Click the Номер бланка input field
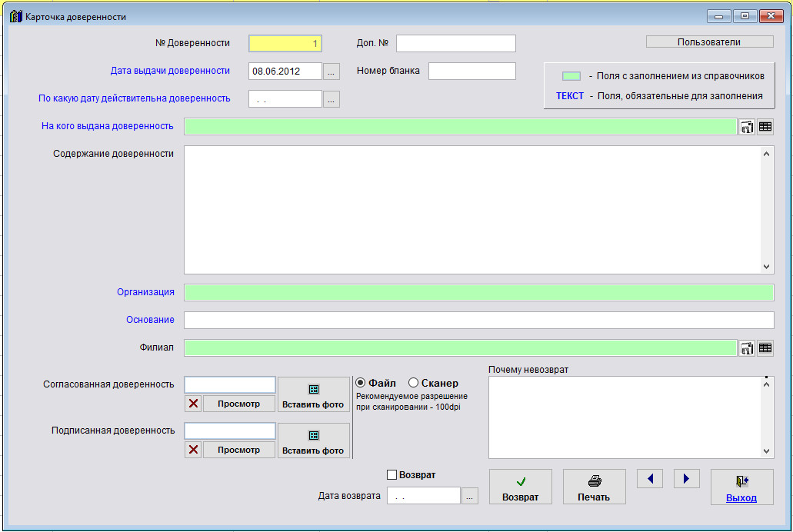Image resolution: width=793 pixels, height=532 pixels. click(471, 71)
